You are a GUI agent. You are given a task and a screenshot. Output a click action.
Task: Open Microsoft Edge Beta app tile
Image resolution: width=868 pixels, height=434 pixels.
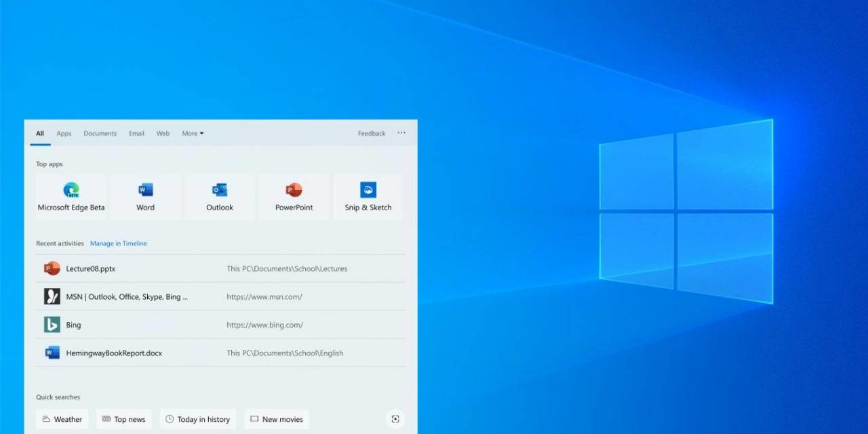click(x=71, y=197)
